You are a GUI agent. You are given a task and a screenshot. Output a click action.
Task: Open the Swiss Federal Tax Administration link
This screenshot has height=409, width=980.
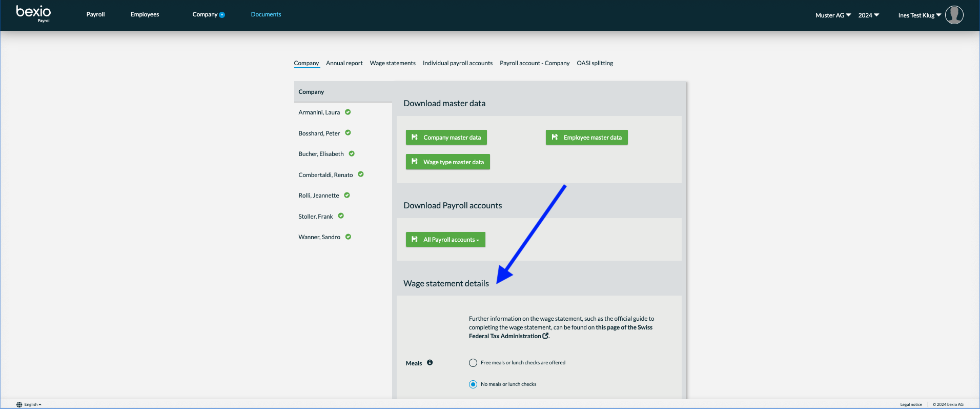(561, 332)
